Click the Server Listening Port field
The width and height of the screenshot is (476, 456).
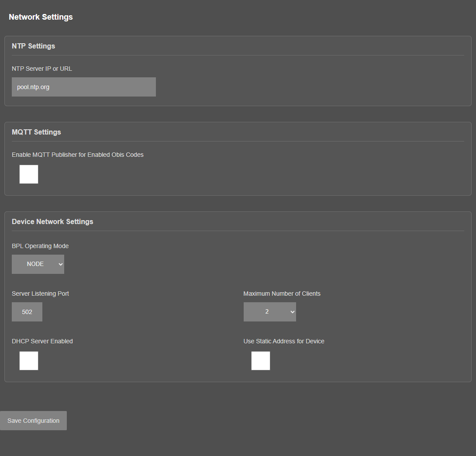pyautogui.click(x=27, y=312)
